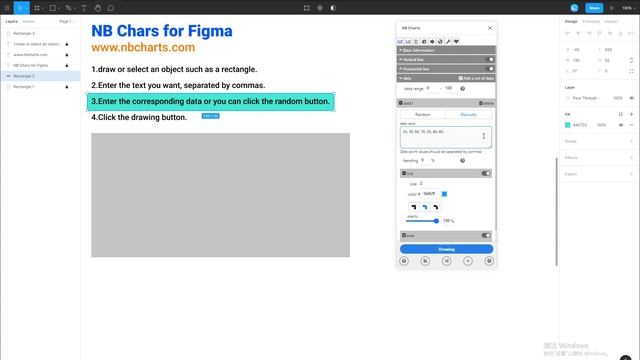Select the globe chart type icon
640x360 pixels.
pos(440,42)
